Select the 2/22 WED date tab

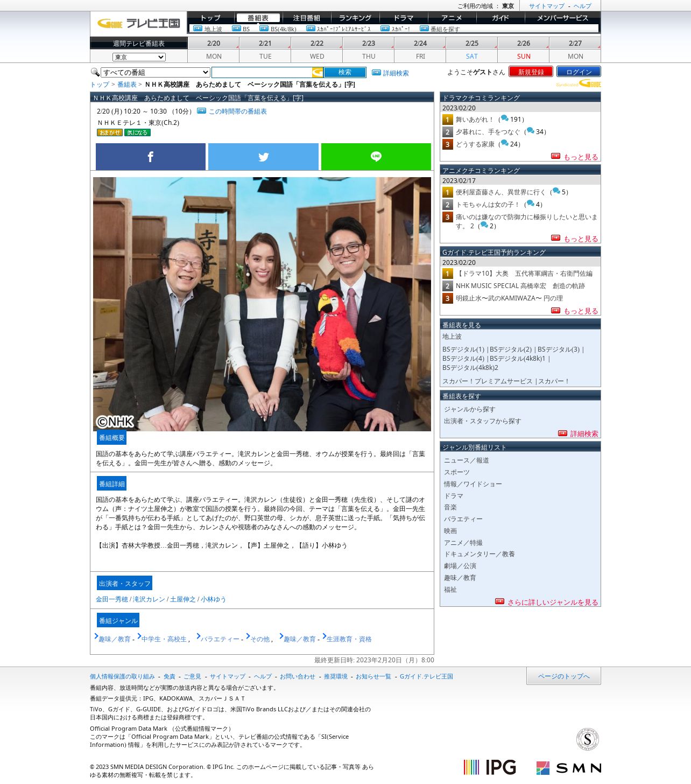click(x=317, y=50)
